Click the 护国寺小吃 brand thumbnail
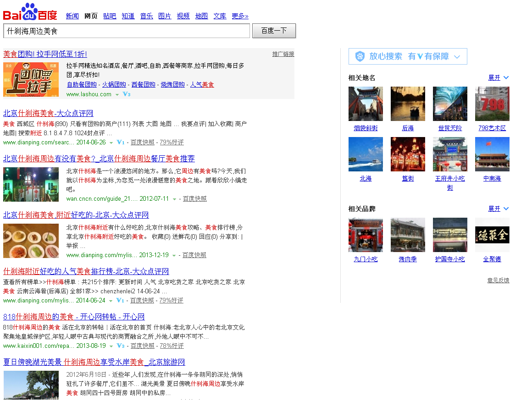The width and height of the screenshot is (532, 401). [x=450, y=235]
